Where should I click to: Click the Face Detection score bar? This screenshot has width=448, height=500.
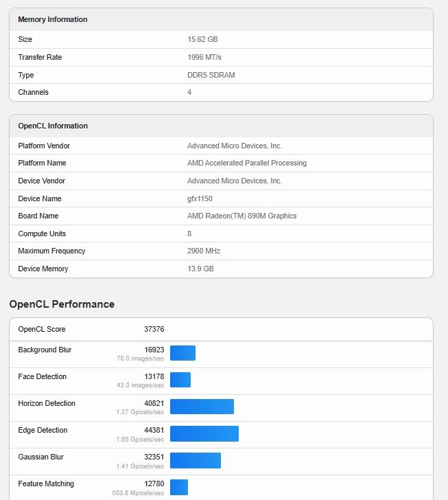(180, 380)
